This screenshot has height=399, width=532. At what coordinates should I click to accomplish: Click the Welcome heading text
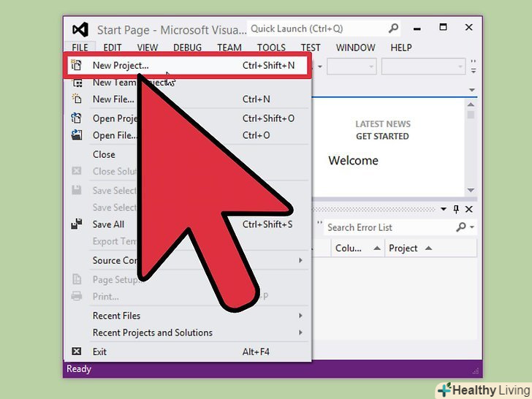pyautogui.click(x=353, y=160)
